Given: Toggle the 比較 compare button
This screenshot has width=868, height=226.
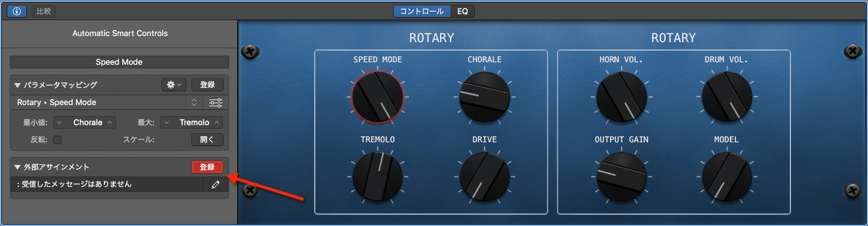Looking at the screenshot, I should click(x=43, y=11).
